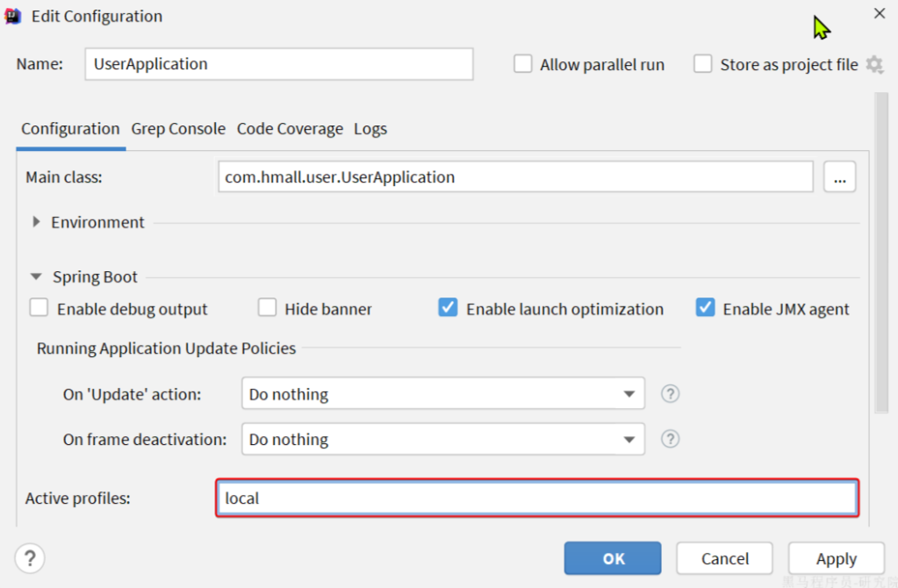Open the help question mark at bottom left

pyautogui.click(x=30, y=558)
